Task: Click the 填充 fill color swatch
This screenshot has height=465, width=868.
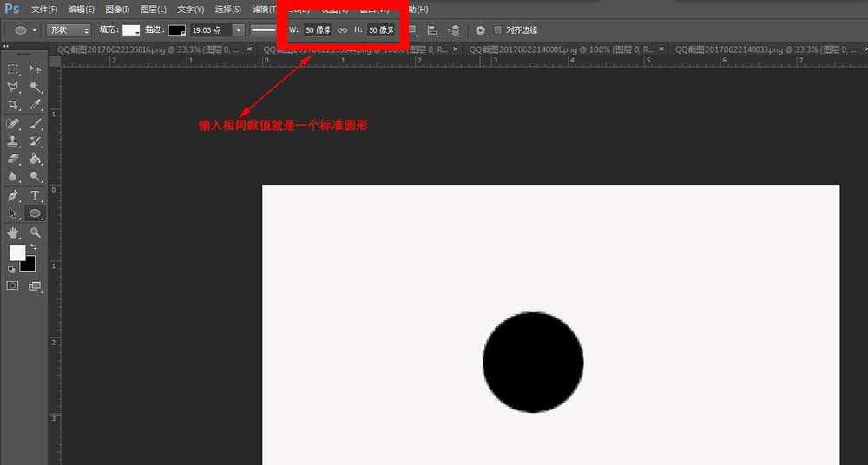Action: (x=131, y=30)
